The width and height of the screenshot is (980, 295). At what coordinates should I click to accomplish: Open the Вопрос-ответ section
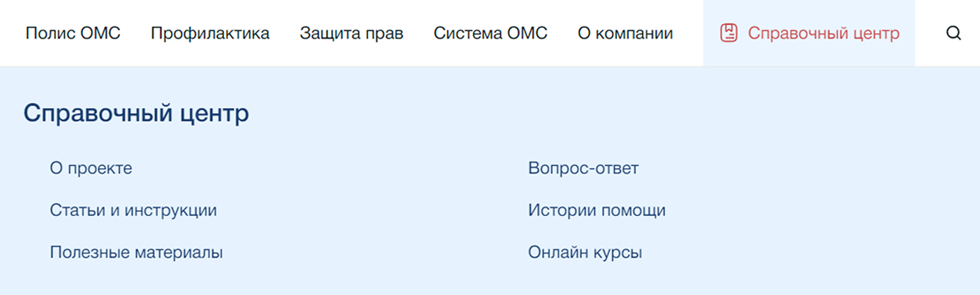tap(583, 168)
